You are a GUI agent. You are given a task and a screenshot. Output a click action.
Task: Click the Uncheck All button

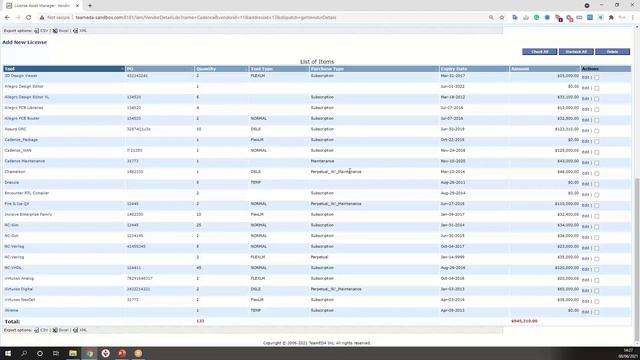click(576, 52)
